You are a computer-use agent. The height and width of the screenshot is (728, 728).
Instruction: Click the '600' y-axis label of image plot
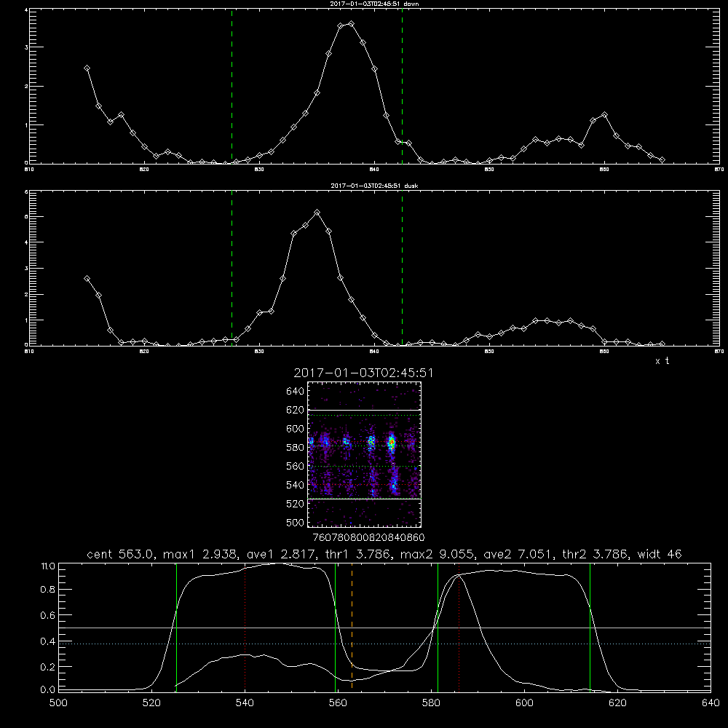pyautogui.click(x=296, y=429)
